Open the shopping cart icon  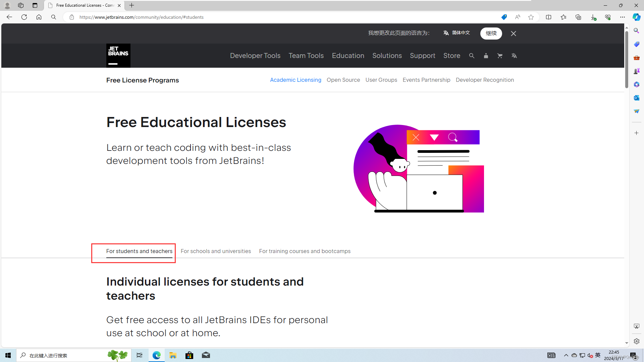pos(500,56)
